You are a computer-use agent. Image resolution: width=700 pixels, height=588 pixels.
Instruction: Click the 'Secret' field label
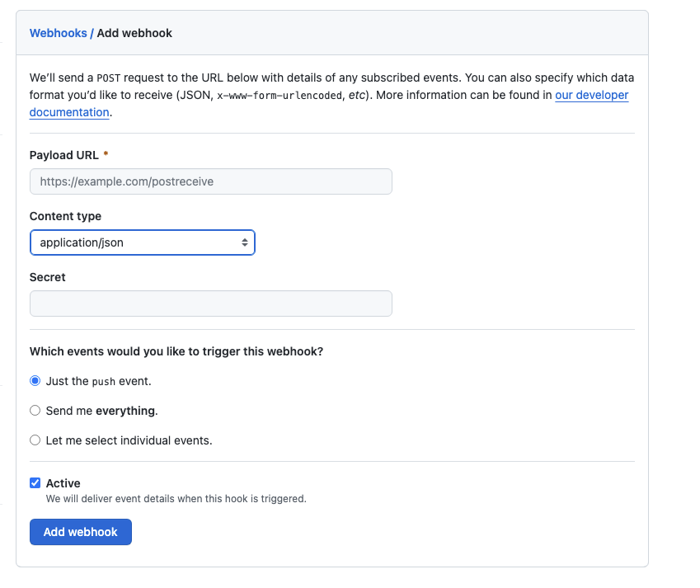click(47, 277)
